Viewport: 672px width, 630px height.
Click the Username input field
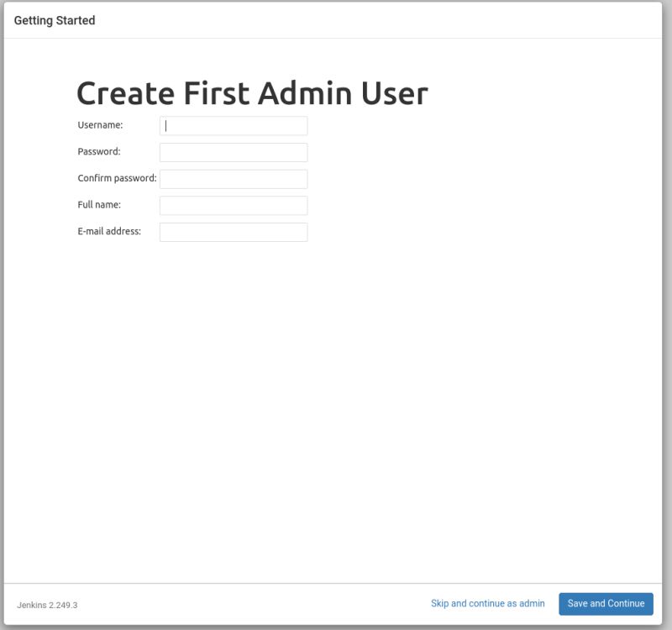(234, 126)
